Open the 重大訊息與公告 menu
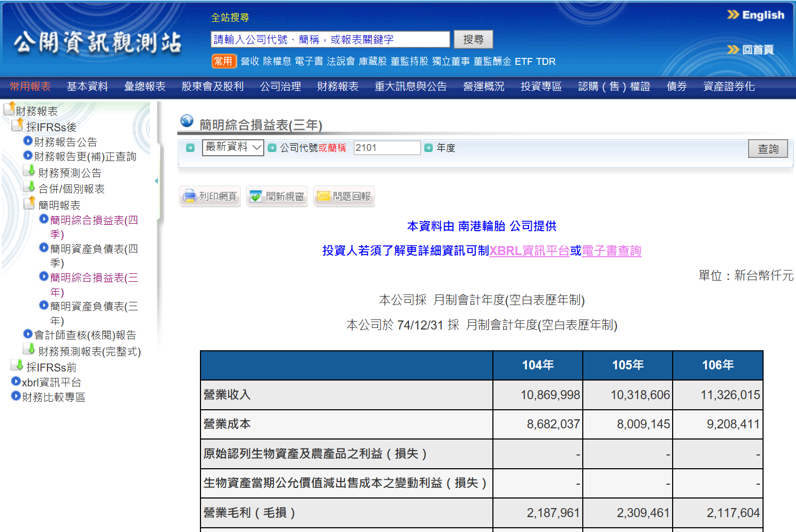The width and height of the screenshot is (796, 532). pos(410,87)
